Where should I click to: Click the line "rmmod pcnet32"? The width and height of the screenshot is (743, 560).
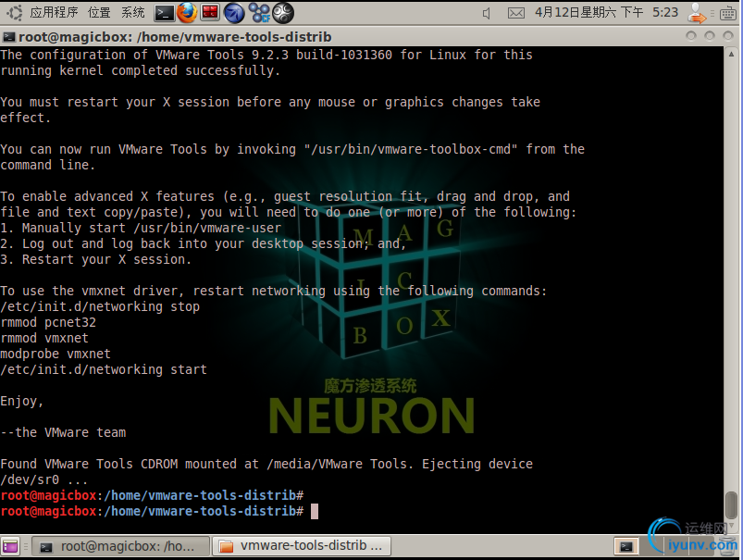pyautogui.click(x=48, y=322)
